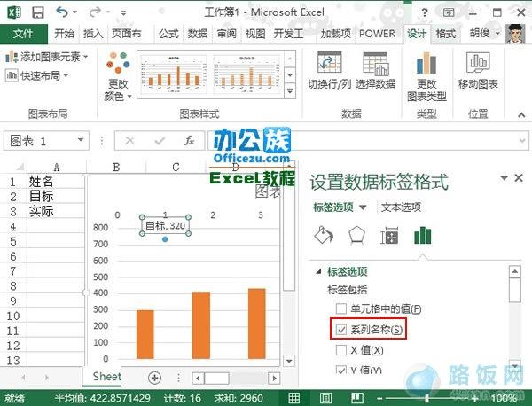Add a new sheet with plus icon

click(154, 378)
